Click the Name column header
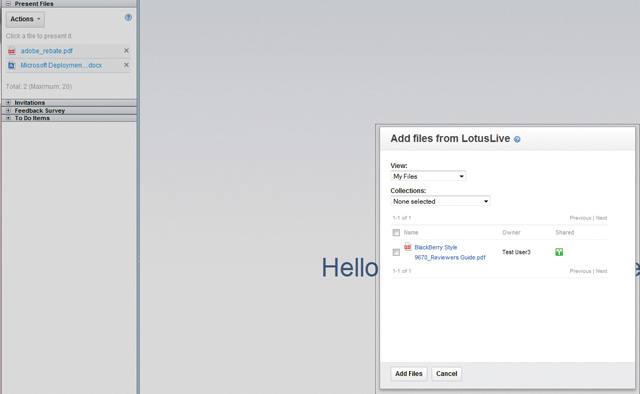 pos(411,232)
